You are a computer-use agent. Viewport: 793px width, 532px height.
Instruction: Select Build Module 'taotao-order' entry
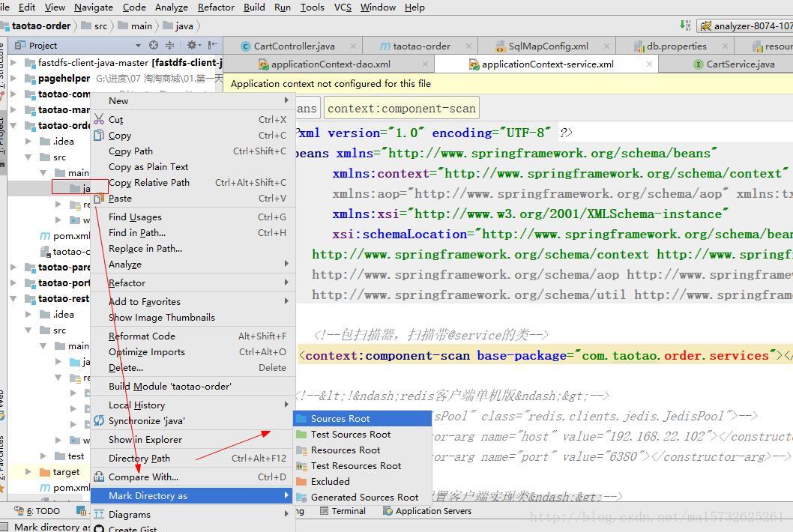coord(193,387)
